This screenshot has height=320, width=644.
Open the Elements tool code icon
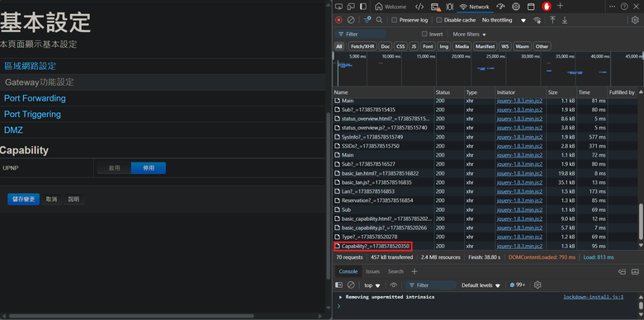point(419,7)
